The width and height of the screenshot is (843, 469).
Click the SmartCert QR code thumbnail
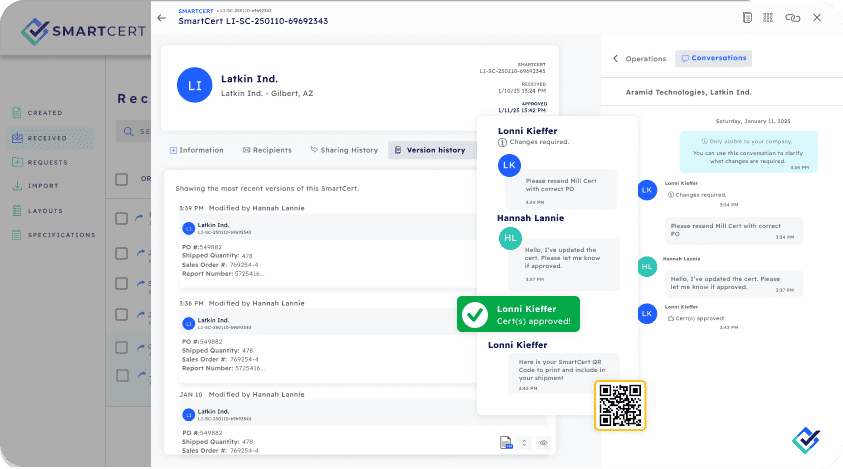coord(620,404)
